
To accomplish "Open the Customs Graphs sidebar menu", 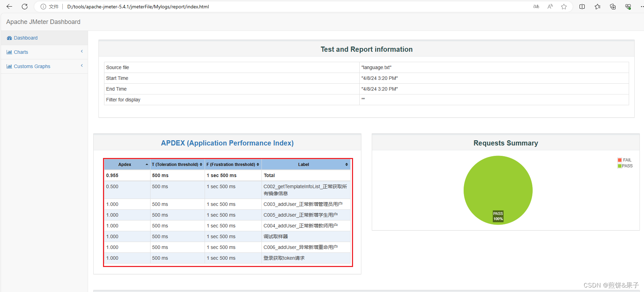I will [44, 66].
